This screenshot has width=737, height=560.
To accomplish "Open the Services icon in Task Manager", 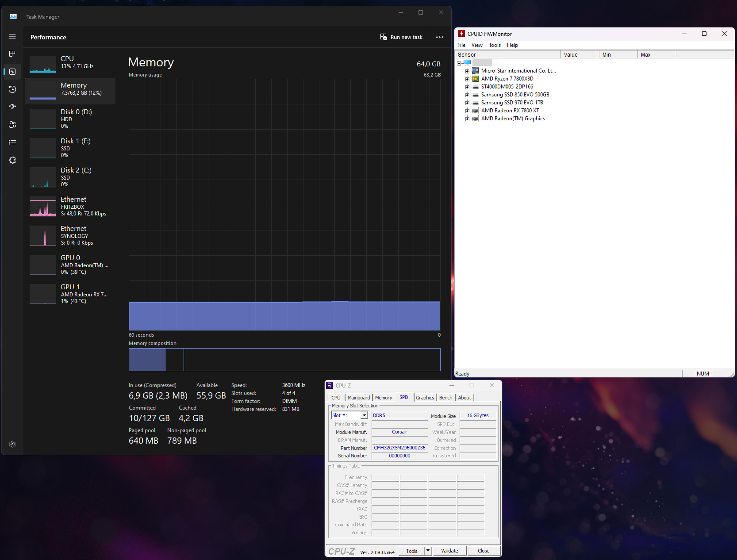I will click(x=12, y=160).
